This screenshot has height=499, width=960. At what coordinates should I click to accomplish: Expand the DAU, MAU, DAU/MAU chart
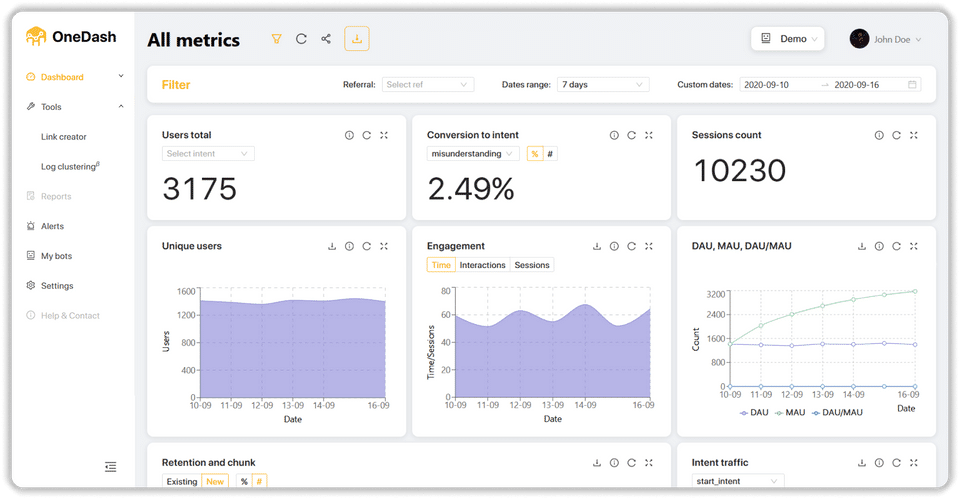[x=913, y=246]
